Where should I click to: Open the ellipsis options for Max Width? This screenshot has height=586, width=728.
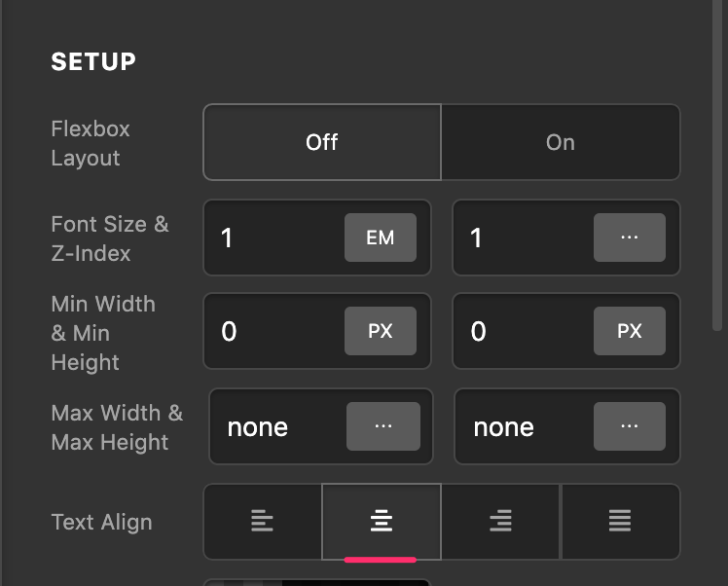pos(383,426)
